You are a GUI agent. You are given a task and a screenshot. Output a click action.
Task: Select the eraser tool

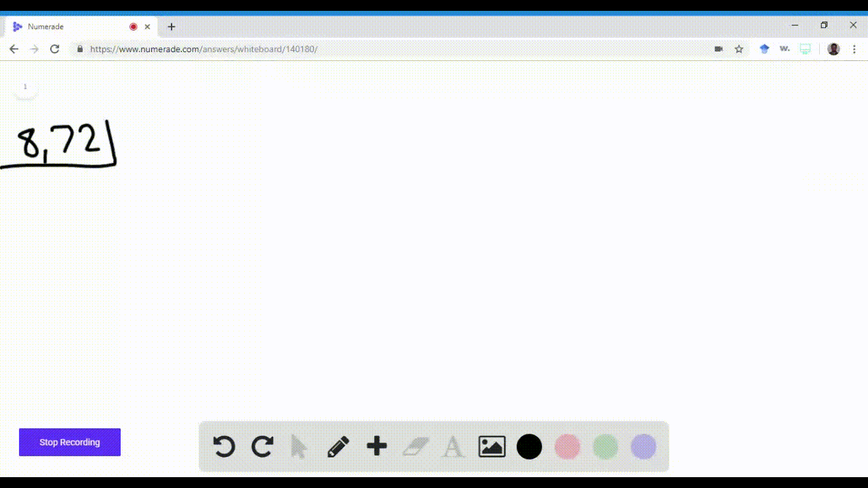coord(416,447)
